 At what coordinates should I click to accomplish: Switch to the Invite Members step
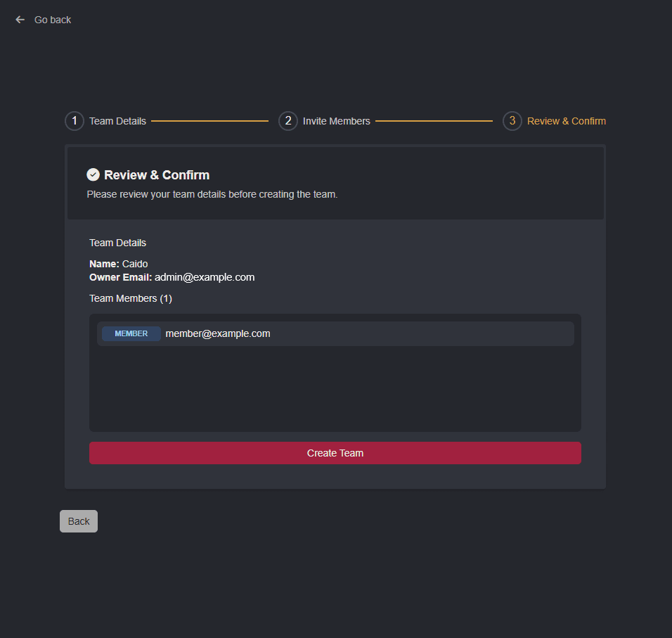click(x=336, y=121)
